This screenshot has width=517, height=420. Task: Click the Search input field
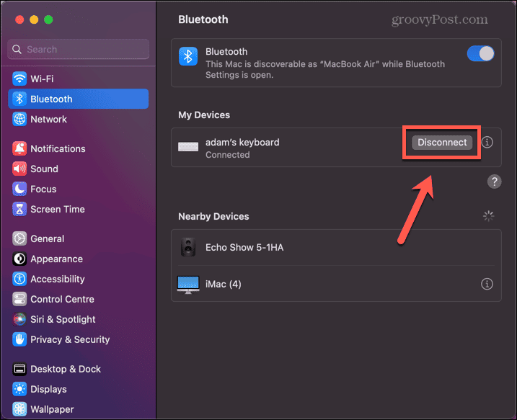click(x=78, y=50)
